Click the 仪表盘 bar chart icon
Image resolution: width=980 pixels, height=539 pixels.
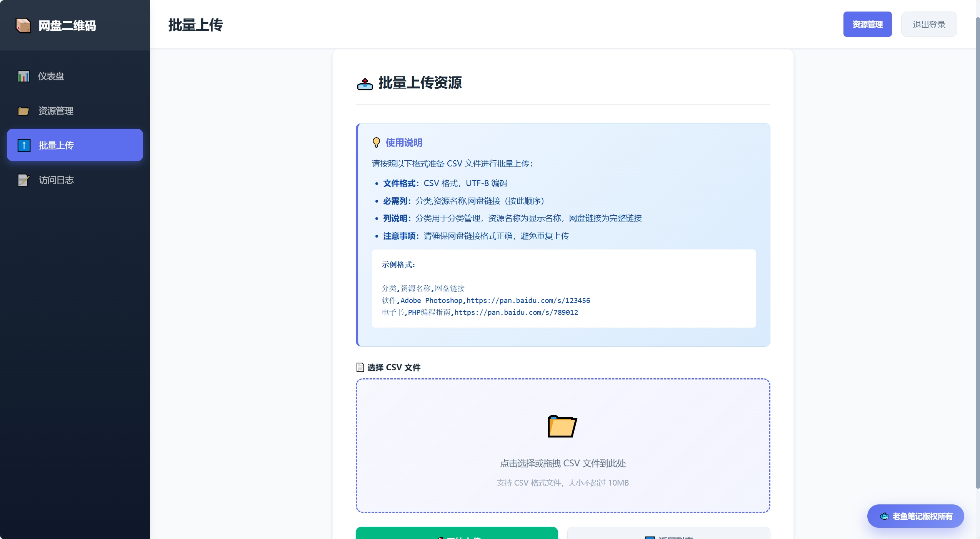[x=23, y=76]
